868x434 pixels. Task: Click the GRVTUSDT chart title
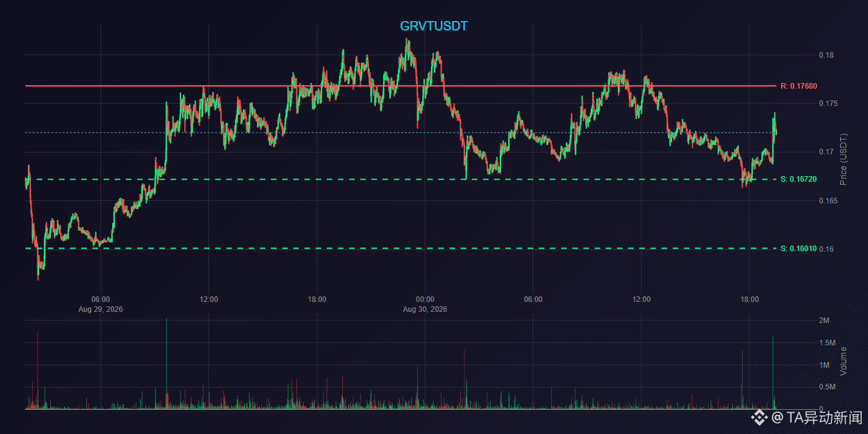pyautogui.click(x=433, y=26)
